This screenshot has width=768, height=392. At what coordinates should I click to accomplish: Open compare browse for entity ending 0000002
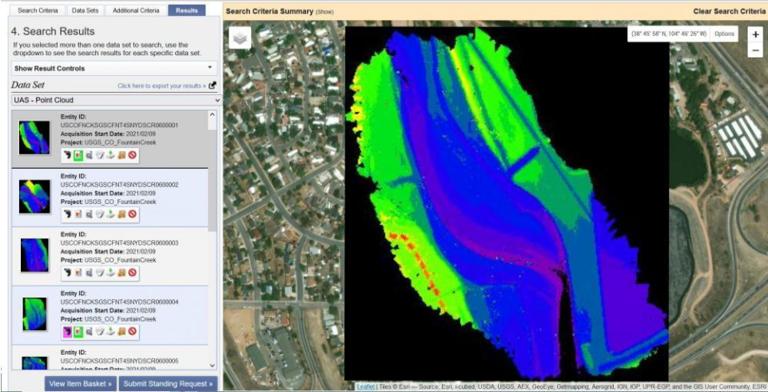click(x=89, y=214)
